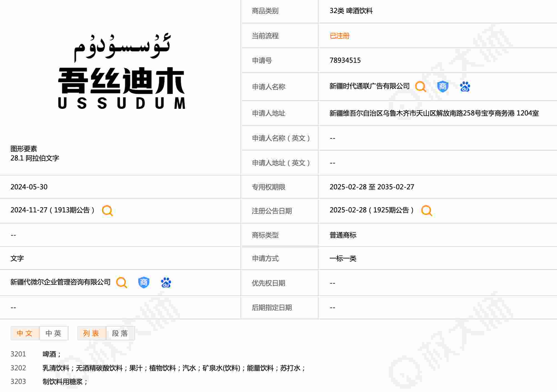Screen dimensions: 557x392
Task: Click search icon next to 1913期公告 date
Action: point(107,210)
